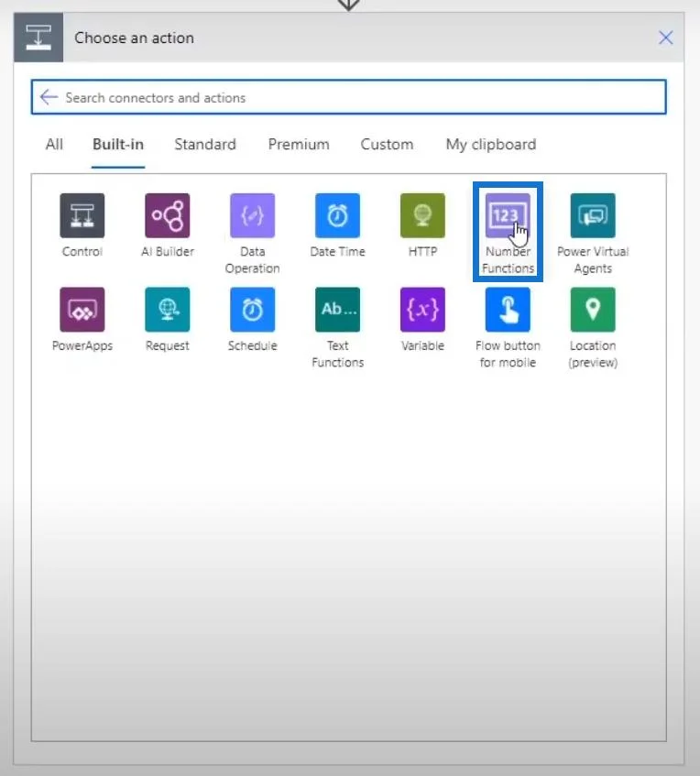This screenshot has height=776, width=700.
Task: Switch to the All tab
Action: [x=54, y=145]
